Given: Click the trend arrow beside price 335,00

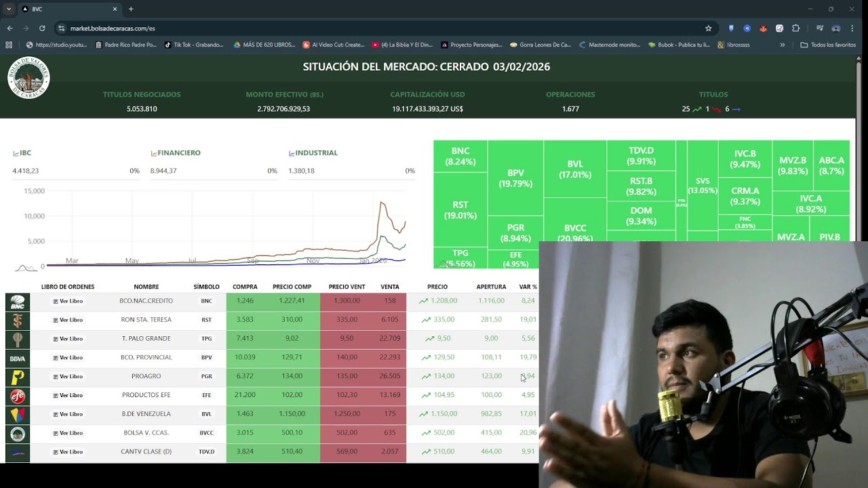Looking at the screenshot, I should [426, 320].
